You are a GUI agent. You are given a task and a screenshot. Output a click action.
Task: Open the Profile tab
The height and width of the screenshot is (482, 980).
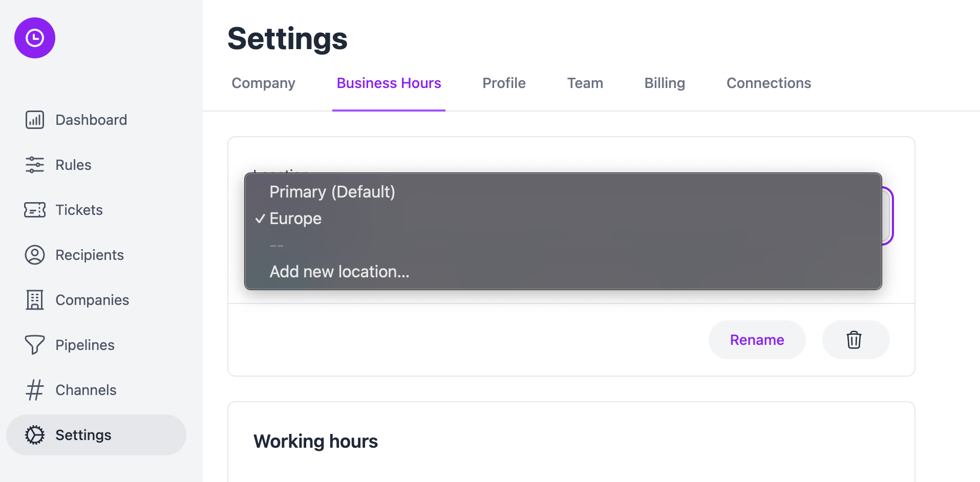click(x=504, y=83)
